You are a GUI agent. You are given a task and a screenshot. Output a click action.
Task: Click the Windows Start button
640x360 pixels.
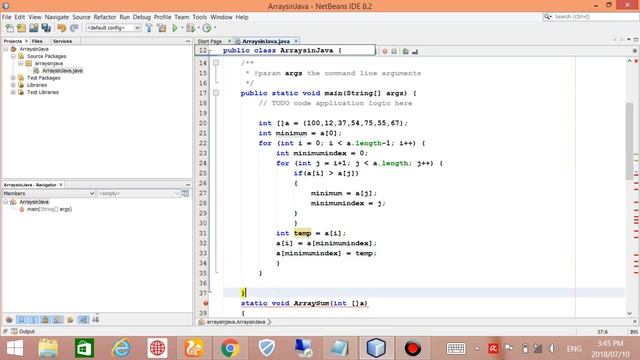coord(15,348)
